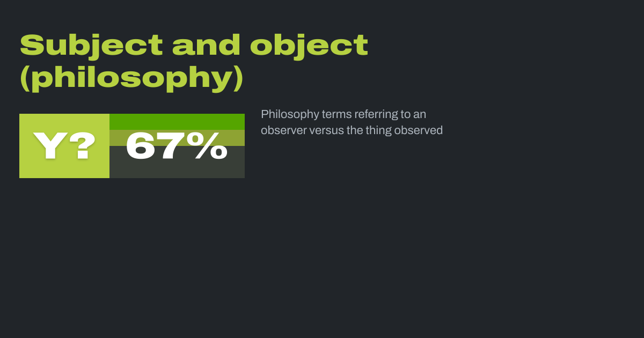644x338 pixels.
Task: Click the digit 6 in the score
Action: pyautogui.click(x=142, y=146)
